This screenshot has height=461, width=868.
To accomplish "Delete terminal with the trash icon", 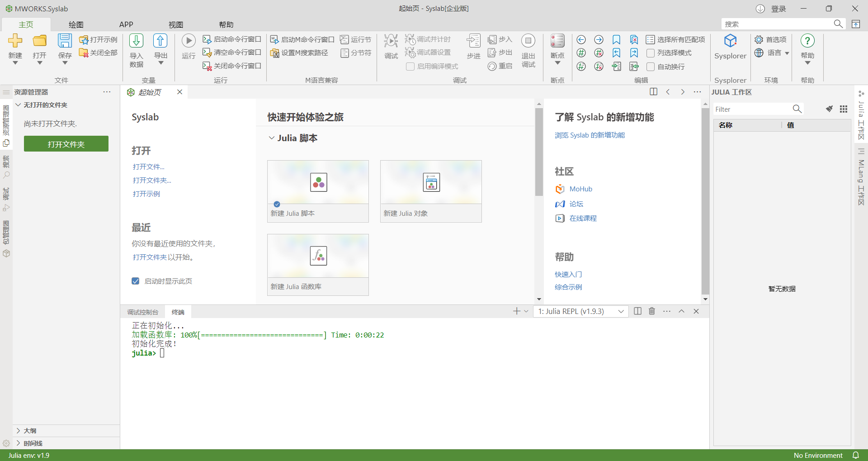I will pyautogui.click(x=651, y=311).
